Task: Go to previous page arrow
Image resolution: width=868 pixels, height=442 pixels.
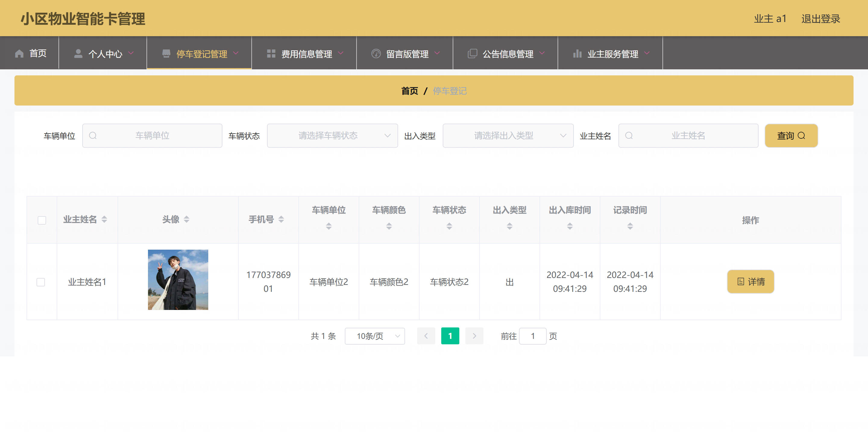Action: [426, 336]
